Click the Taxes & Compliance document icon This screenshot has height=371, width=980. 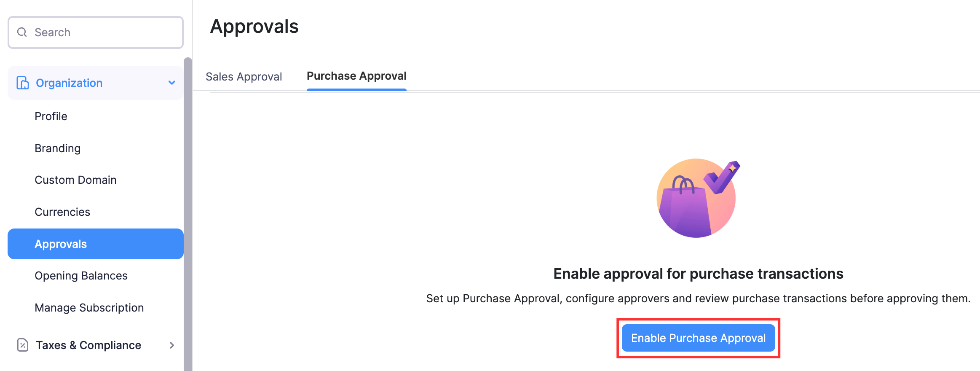(x=22, y=345)
